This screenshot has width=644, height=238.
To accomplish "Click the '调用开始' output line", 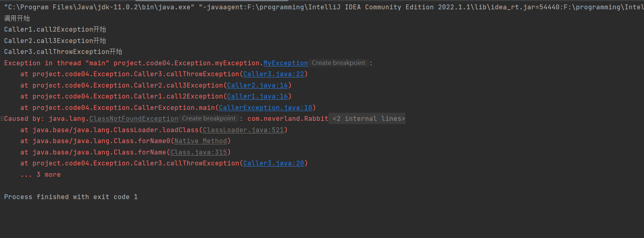I will [17, 19].
